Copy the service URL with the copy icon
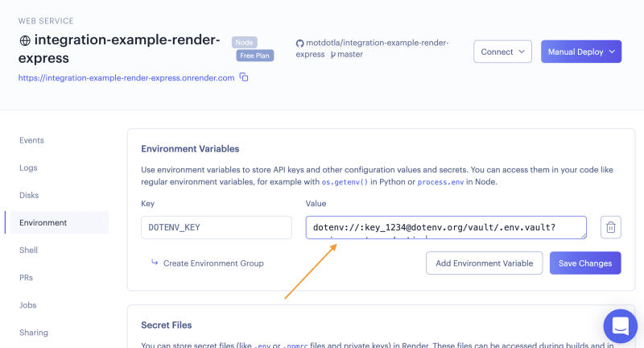 click(x=244, y=77)
